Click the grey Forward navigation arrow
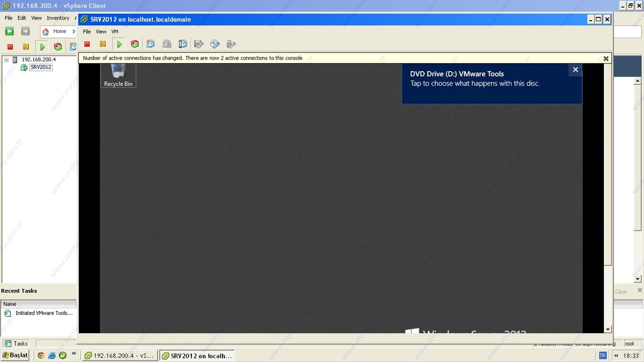Screen dimensions: 644x362 25,31
